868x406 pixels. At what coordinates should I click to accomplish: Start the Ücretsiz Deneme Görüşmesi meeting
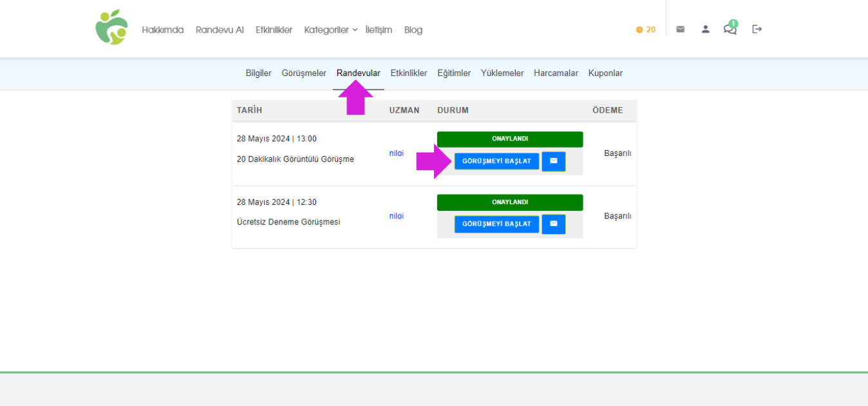(496, 224)
